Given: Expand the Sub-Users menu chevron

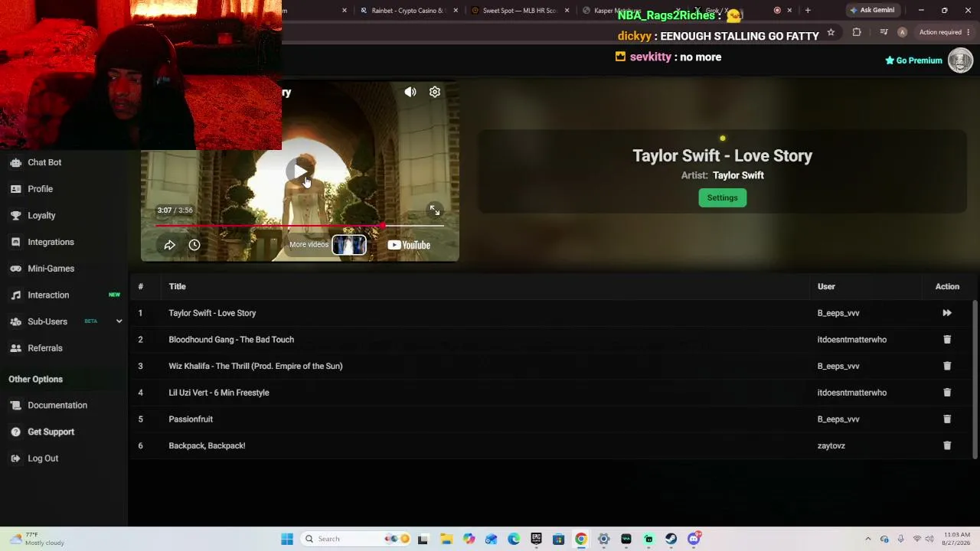Looking at the screenshot, I should [119, 321].
